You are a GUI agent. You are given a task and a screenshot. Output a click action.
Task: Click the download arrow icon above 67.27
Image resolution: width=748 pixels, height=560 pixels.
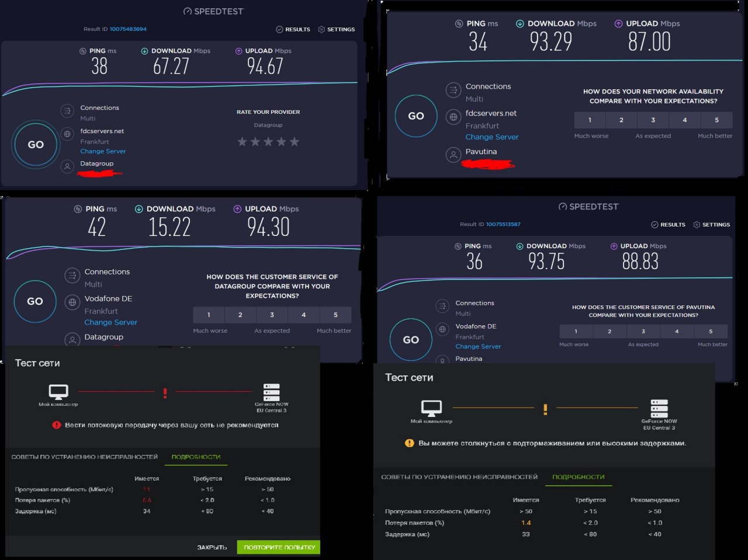[144, 51]
